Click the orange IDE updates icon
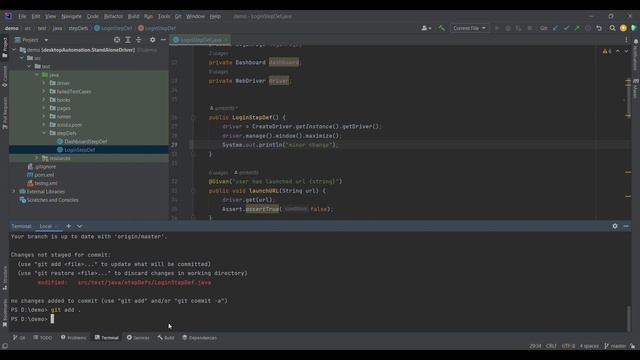640x360 pixels. point(623,28)
